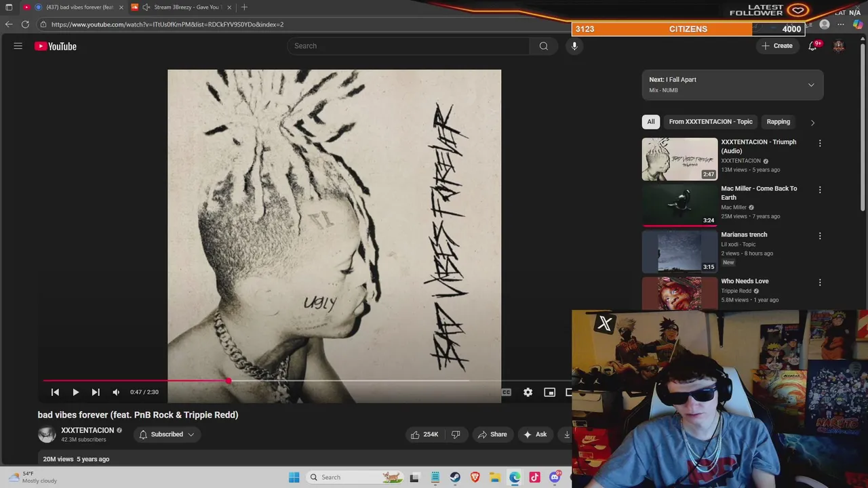The width and height of the screenshot is (868, 488).
Task: Click the Create button
Action: [776, 46]
